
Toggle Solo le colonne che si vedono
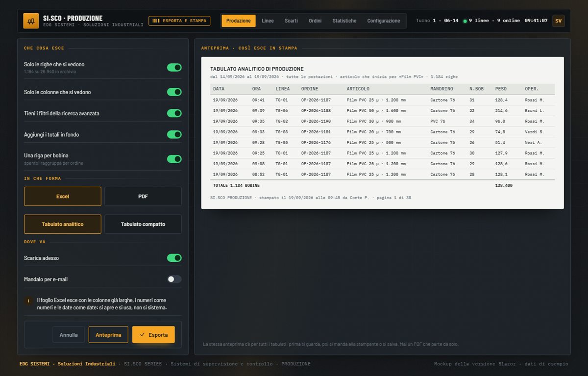coord(174,92)
